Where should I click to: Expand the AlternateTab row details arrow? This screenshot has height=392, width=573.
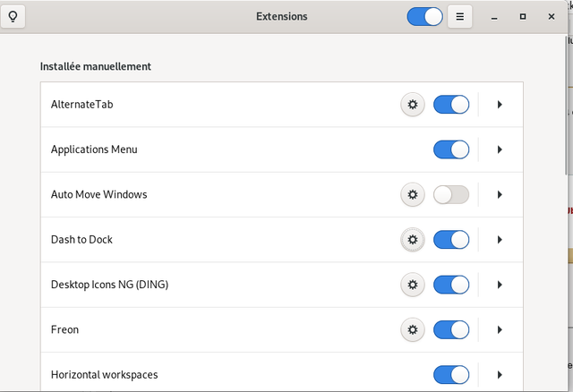(500, 105)
